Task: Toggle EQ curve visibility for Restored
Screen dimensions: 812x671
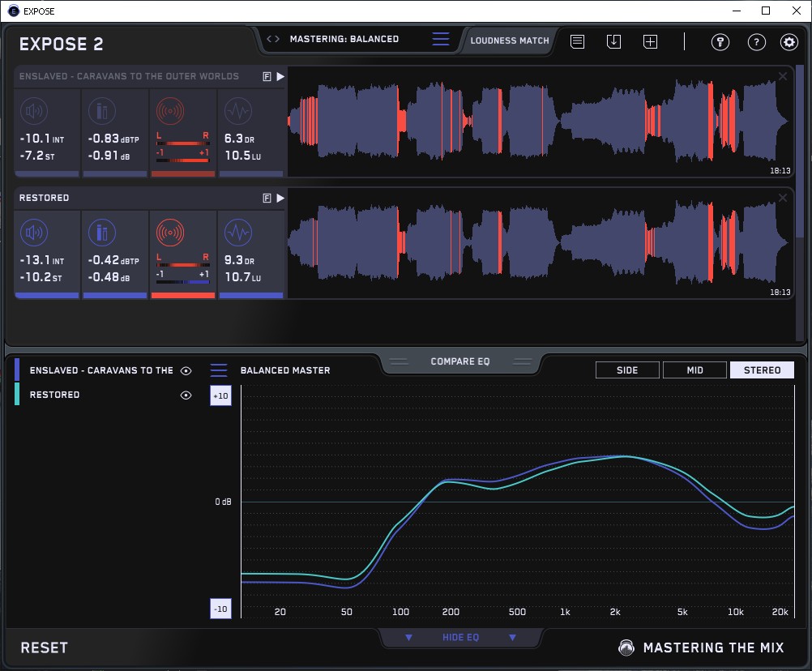Action: pos(186,395)
